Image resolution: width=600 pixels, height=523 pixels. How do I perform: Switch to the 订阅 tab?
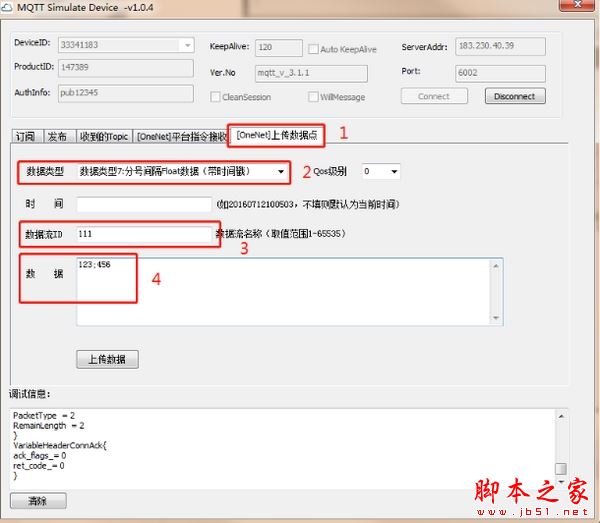point(26,136)
